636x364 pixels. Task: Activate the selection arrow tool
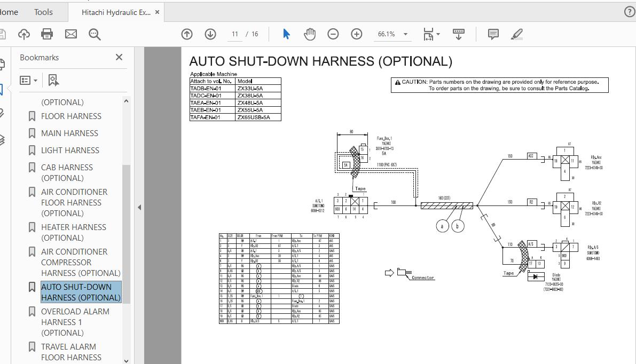[x=286, y=34]
